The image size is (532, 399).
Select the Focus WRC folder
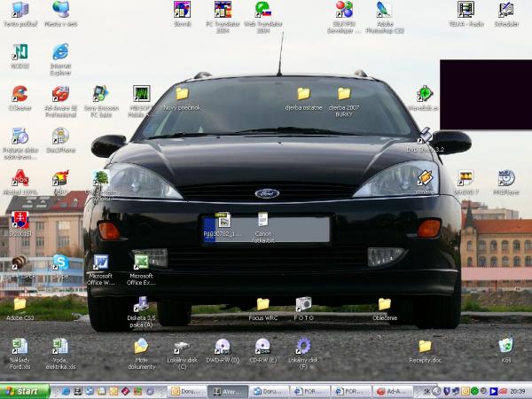[262, 304]
